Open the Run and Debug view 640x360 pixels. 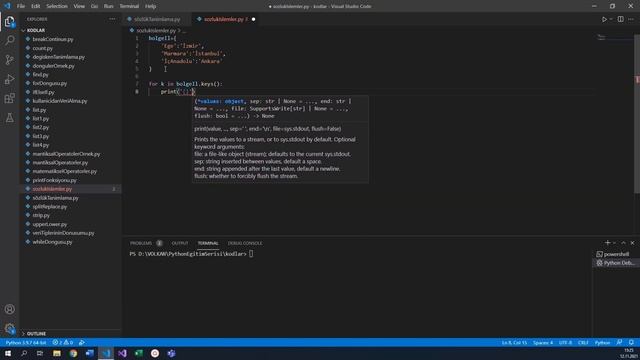(9, 79)
